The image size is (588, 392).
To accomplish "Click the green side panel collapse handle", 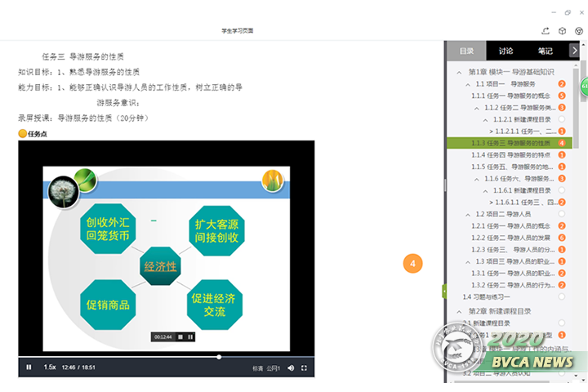I will tap(444, 291).
